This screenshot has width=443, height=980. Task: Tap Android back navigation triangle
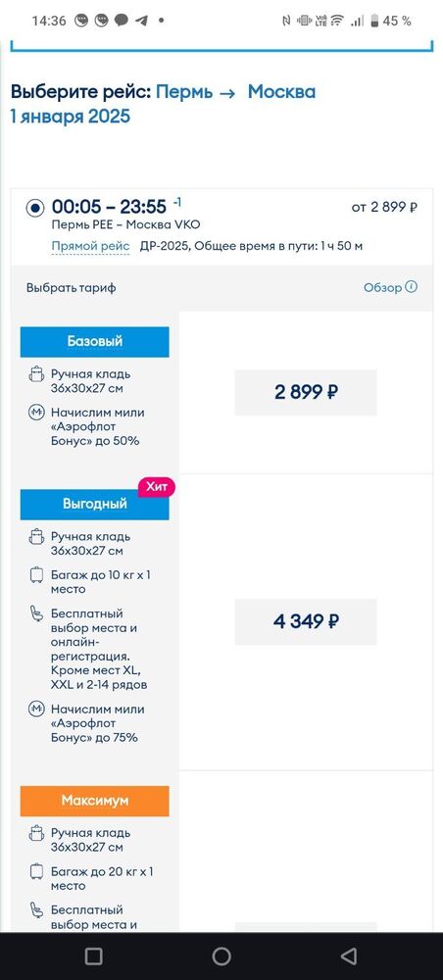coord(349,956)
